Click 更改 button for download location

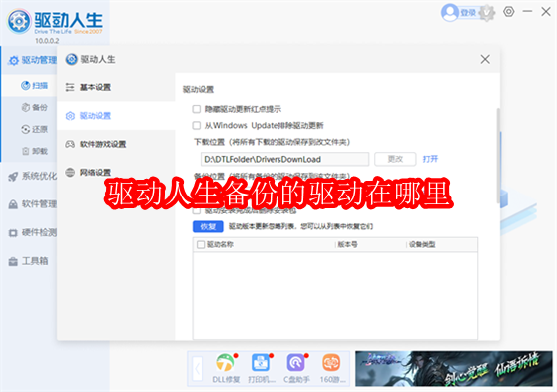[x=395, y=159]
